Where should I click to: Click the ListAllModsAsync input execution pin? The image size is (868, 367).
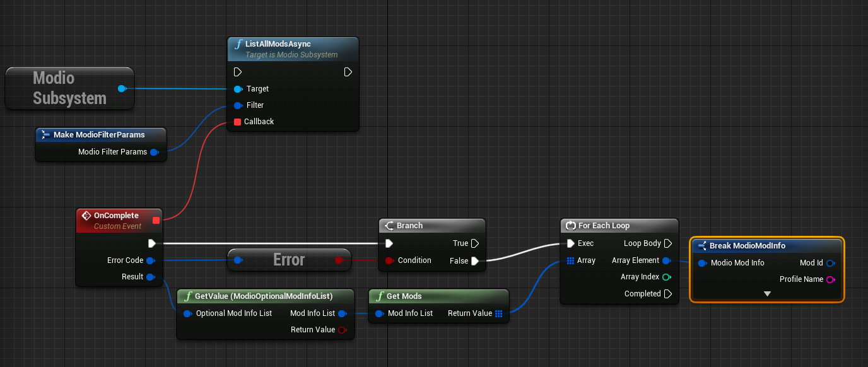pos(238,72)
